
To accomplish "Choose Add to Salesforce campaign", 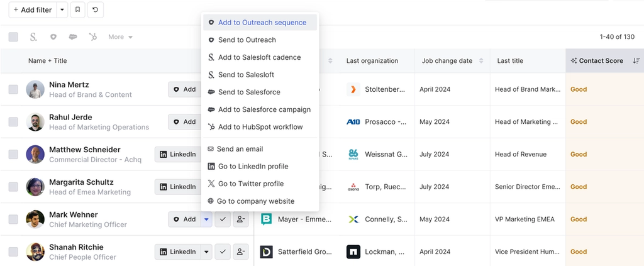I will click(x=260, y=109).
